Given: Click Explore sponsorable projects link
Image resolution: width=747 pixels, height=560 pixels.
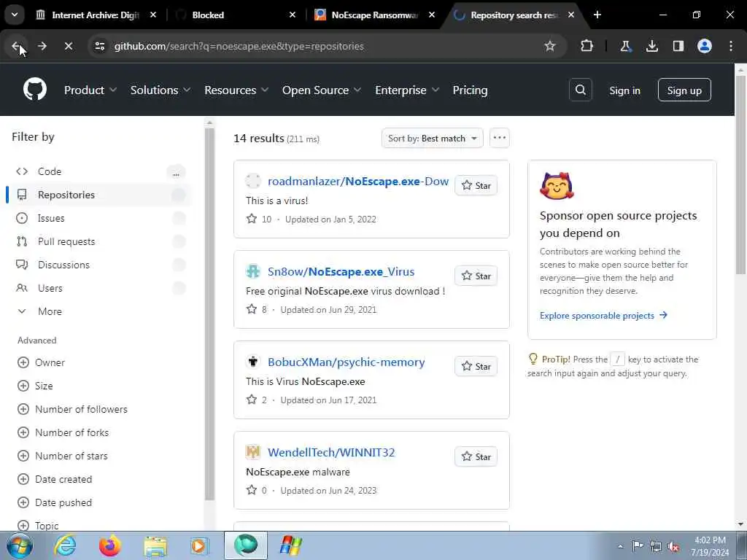Looking at the screenshot, I should click(603, 315).
